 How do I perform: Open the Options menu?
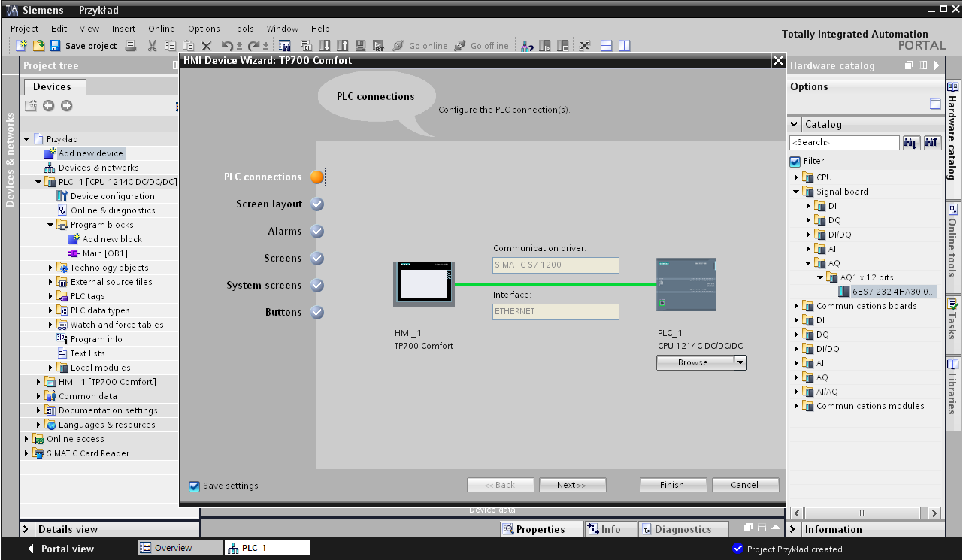tap(204, 29)
